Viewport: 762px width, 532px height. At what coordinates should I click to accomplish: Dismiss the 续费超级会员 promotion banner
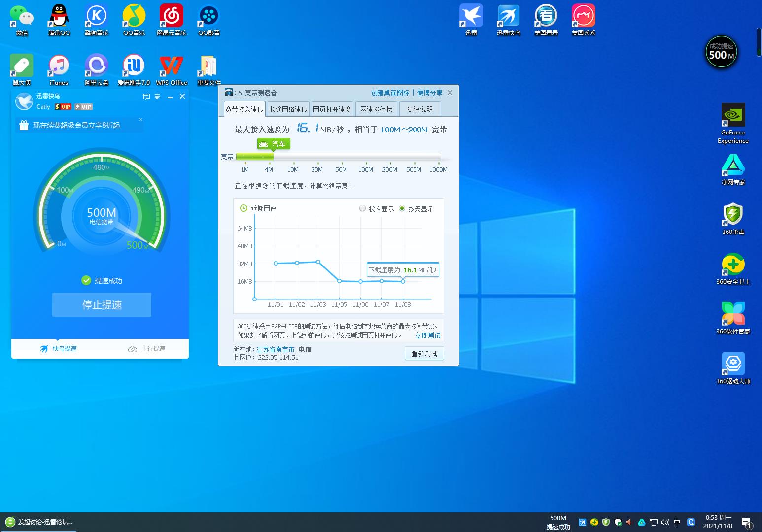pyautogui.click(x=141, y=119)
